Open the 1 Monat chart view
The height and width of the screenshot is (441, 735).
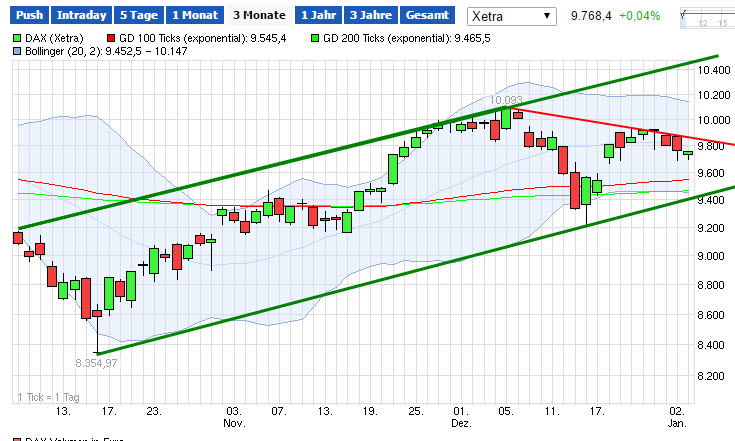pos(193,16)
